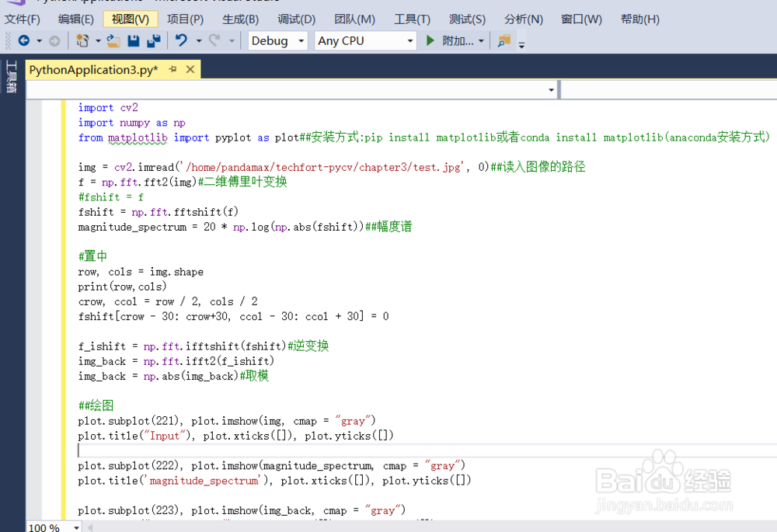This screenshot has height=532, width=777.
Task: Click the 'crow, ccol = row / 2' line
Action: point(168,301)
